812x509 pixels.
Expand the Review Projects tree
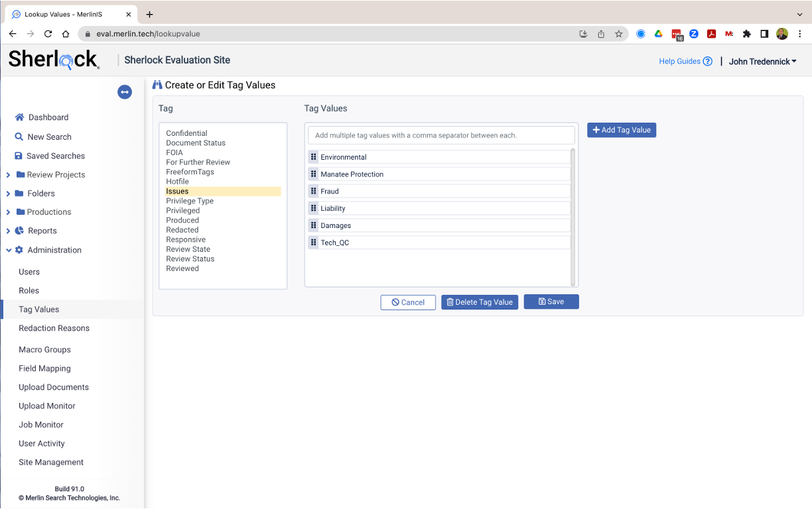[x=8, y=175]
